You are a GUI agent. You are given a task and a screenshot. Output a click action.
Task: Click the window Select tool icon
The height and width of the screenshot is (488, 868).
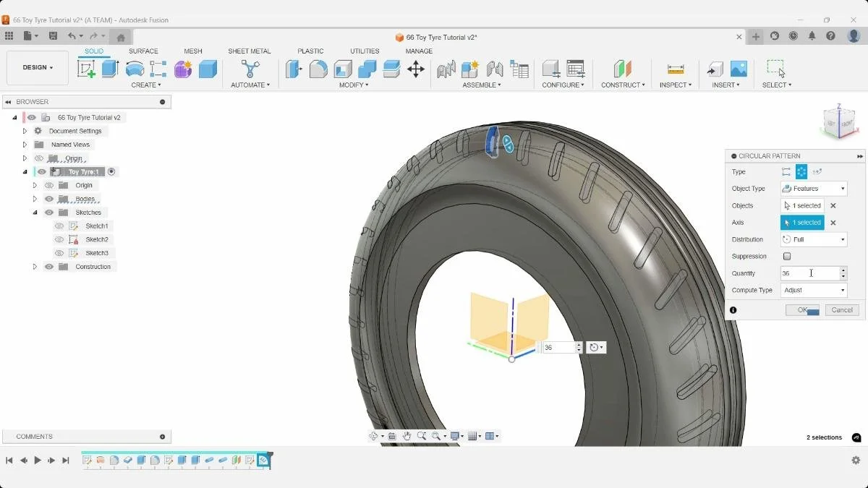click(x=776, y=69)
